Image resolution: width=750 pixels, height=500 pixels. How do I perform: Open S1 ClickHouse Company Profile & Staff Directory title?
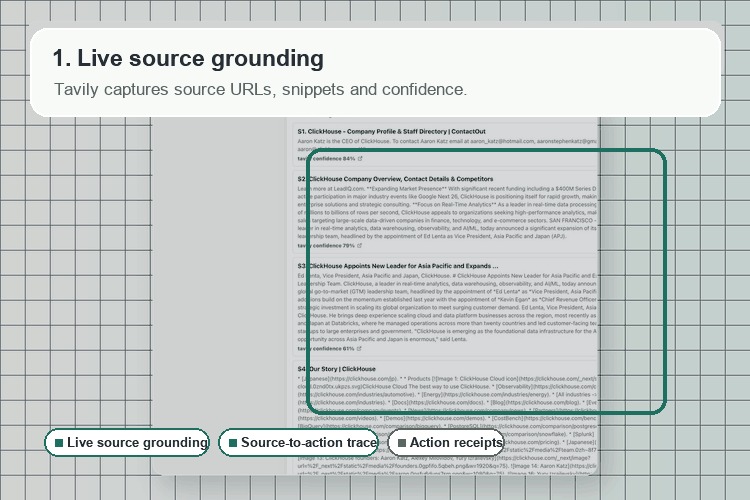point(391,131)
